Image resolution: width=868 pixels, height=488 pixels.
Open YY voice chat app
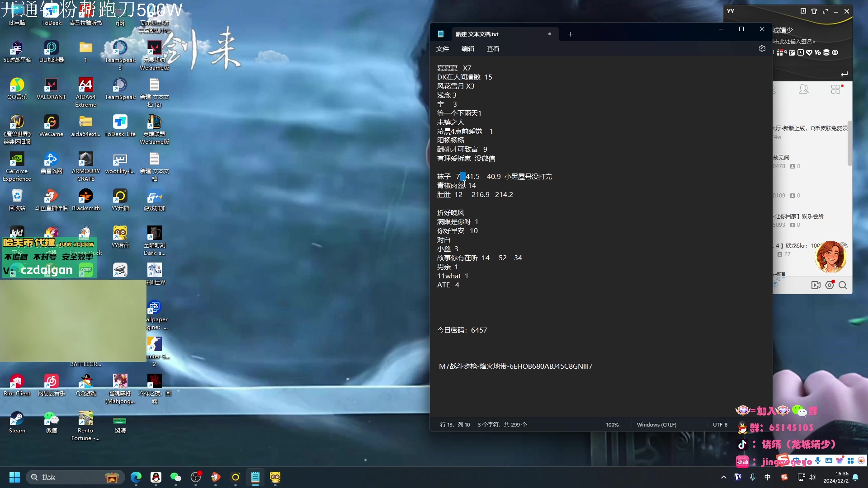click(x=119, y=237)
